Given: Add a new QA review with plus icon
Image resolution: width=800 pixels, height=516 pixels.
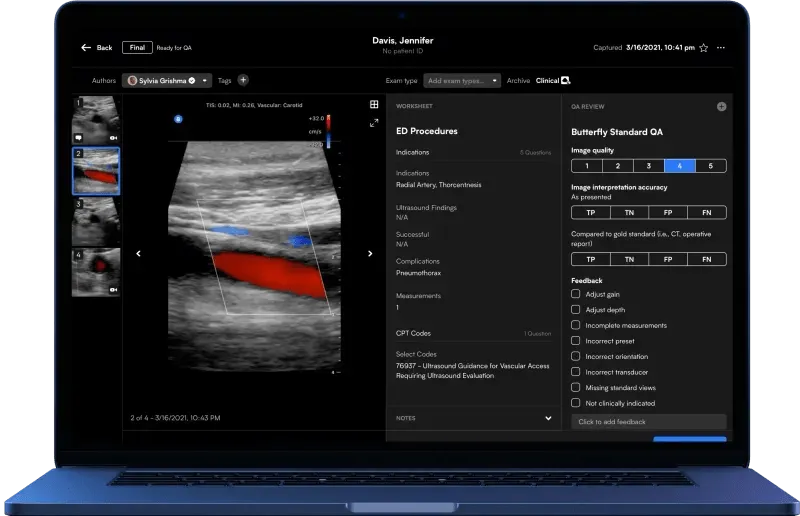Looking at the screenshot, I should (x=721, y=106).
